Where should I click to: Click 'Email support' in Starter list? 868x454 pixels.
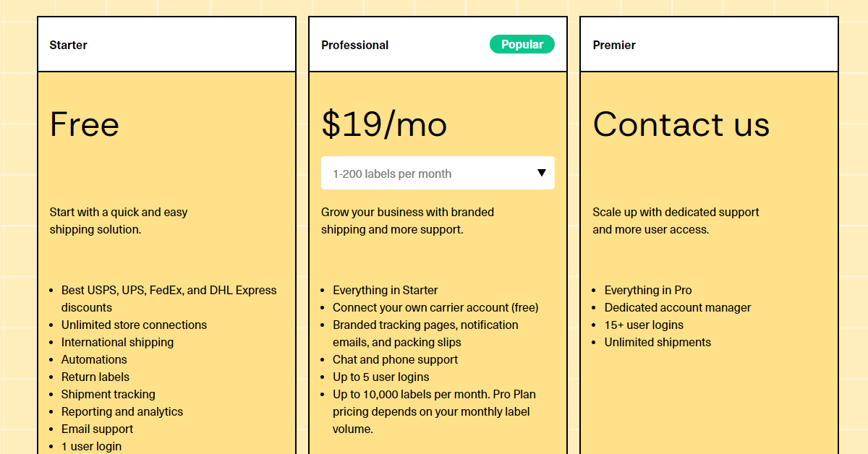point(97,429)
